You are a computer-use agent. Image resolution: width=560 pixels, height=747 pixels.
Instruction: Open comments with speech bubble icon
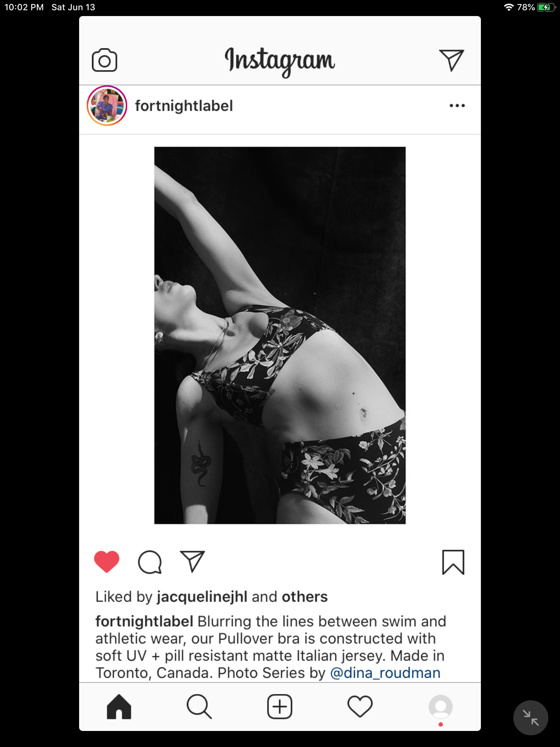[149, 562]
